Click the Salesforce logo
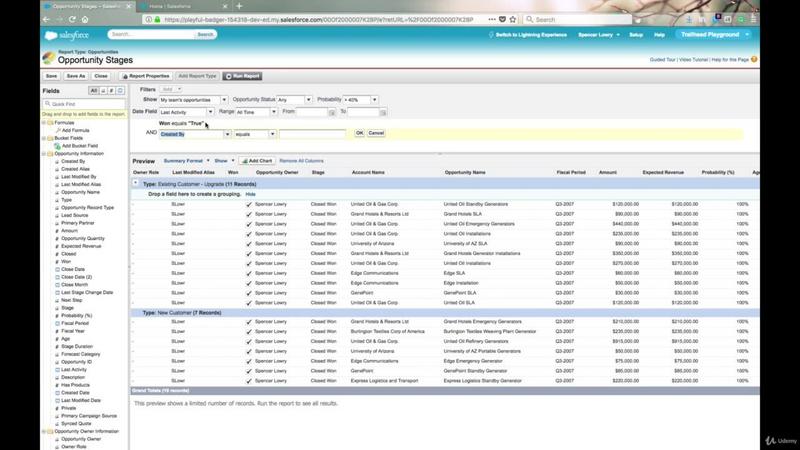Screen dimensions: 800x450 67,35
